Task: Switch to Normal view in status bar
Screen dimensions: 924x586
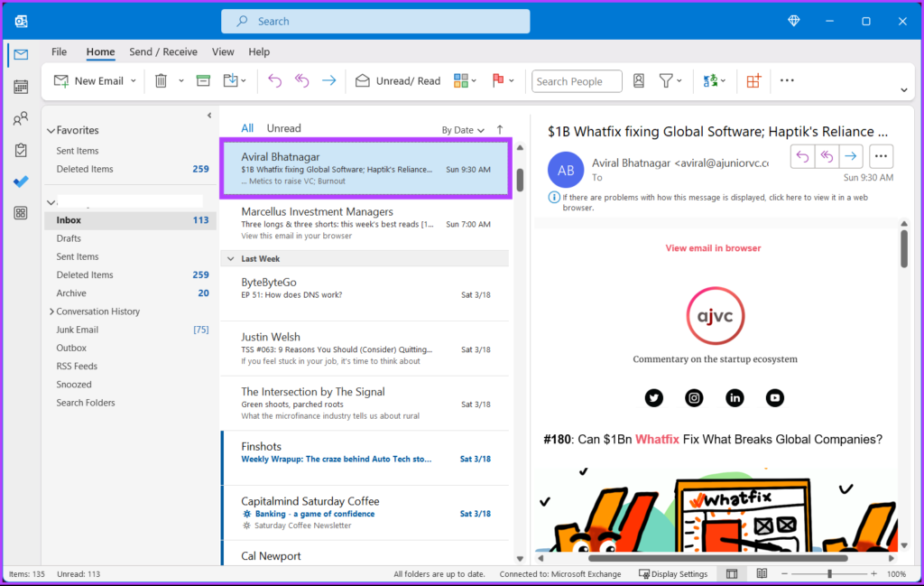Action: (732, 573)
